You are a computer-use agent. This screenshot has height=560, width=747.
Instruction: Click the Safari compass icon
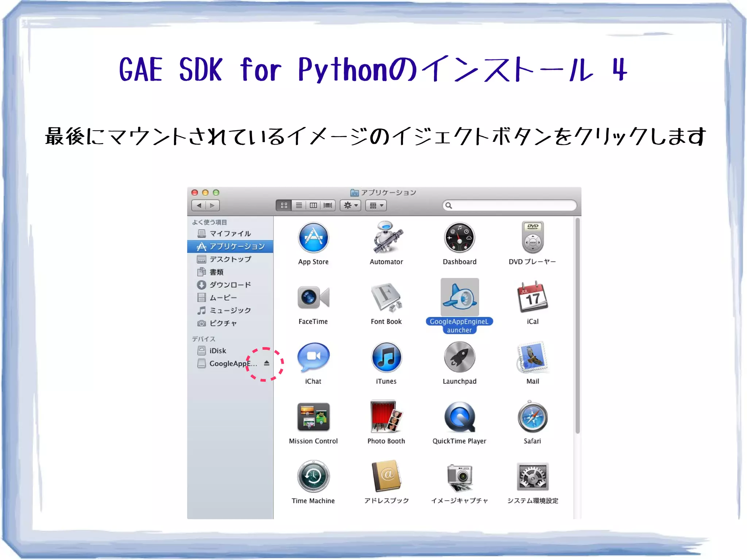533,417
